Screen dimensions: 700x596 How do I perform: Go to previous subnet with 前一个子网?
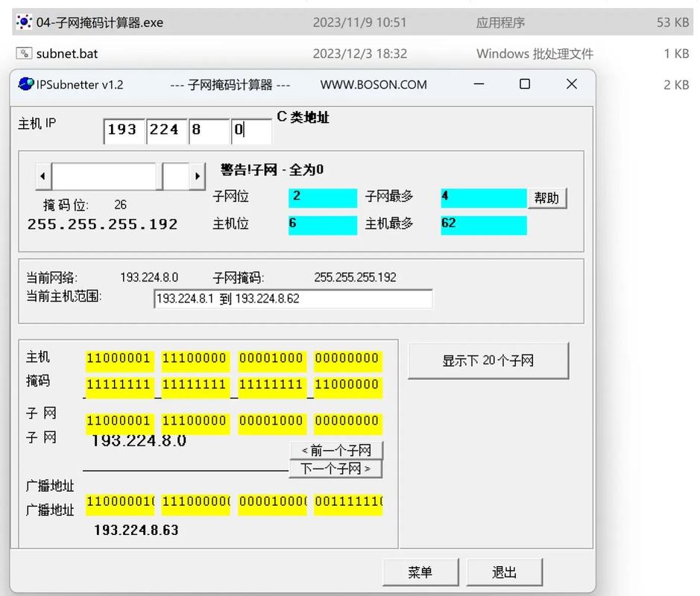[x=337, y=450]
